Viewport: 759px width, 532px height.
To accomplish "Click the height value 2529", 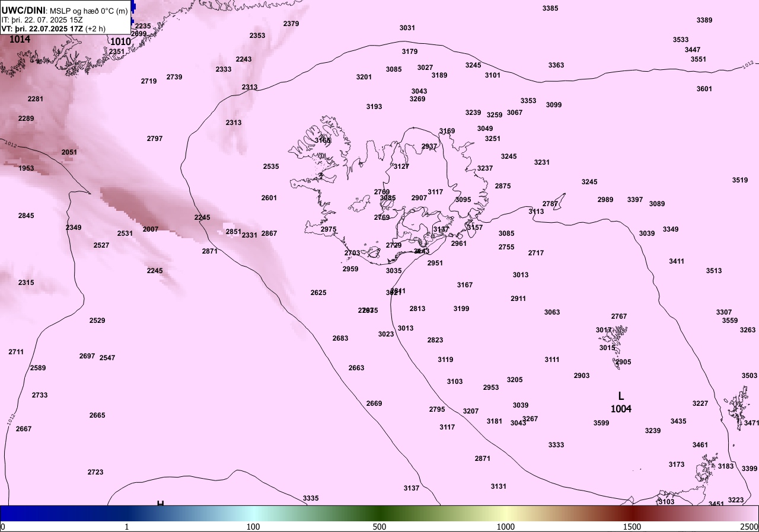I will tap(97, 321).
